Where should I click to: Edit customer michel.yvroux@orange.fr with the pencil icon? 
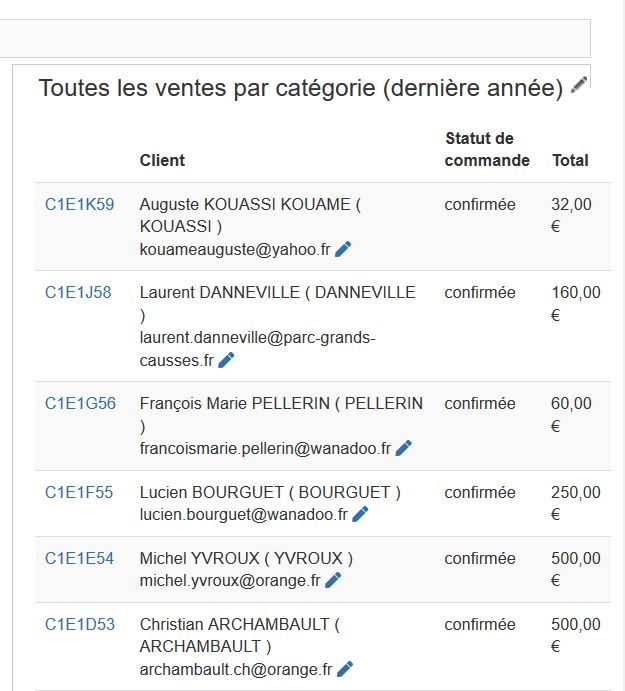pyautogui.click(x=333, y=580)
